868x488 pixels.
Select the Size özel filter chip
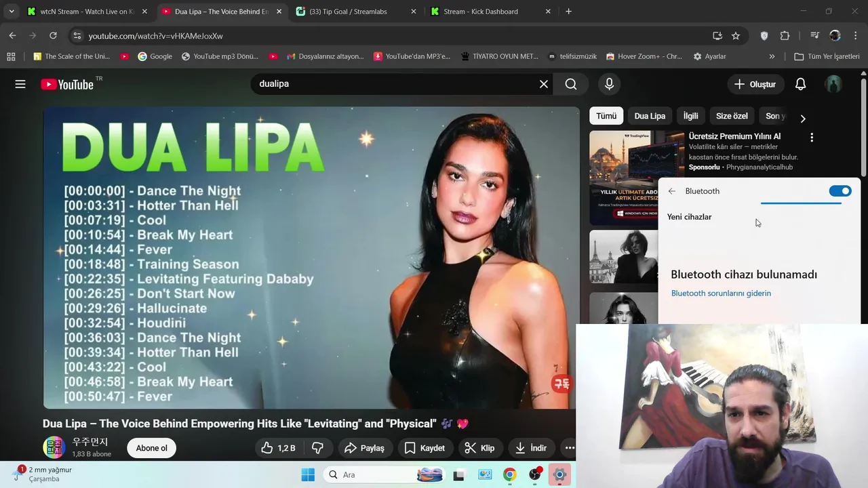tap(732, 116)
